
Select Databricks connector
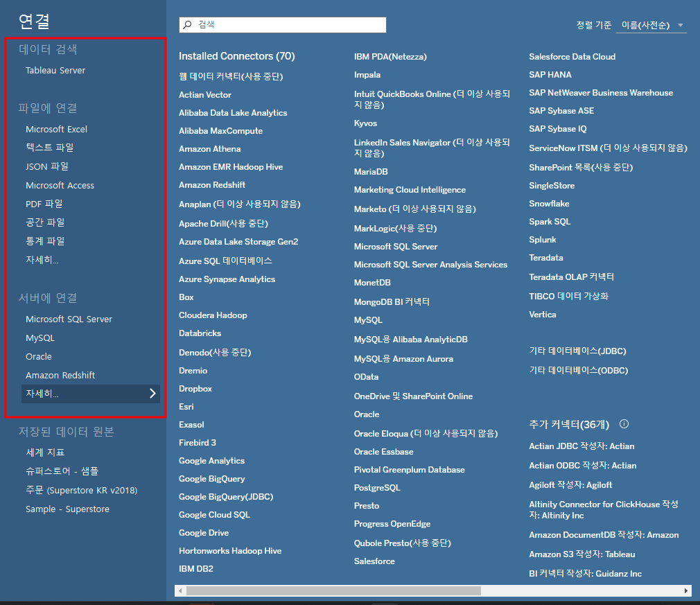click(x=200, y=333)
